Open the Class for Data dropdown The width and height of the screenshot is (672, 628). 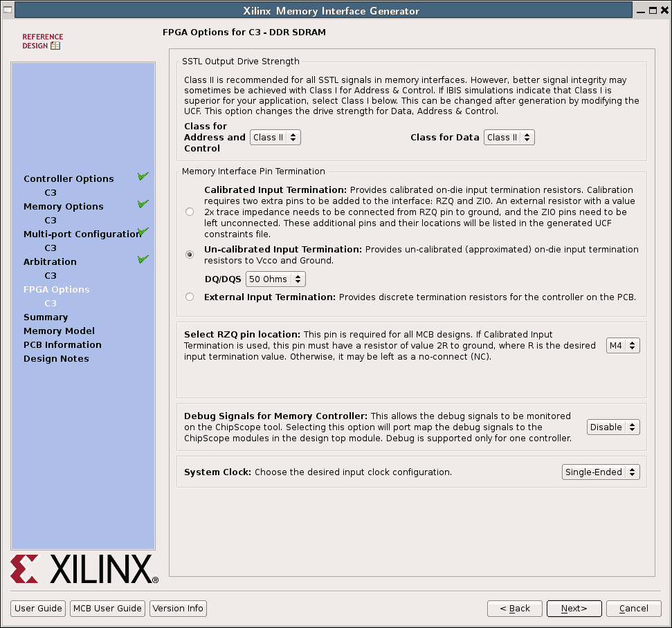click(509, 138)
